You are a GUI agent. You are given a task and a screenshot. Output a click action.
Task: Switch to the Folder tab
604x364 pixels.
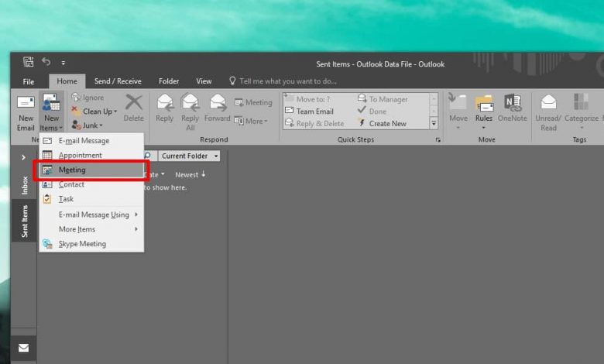pyautogui.click(x=169, y=81)
